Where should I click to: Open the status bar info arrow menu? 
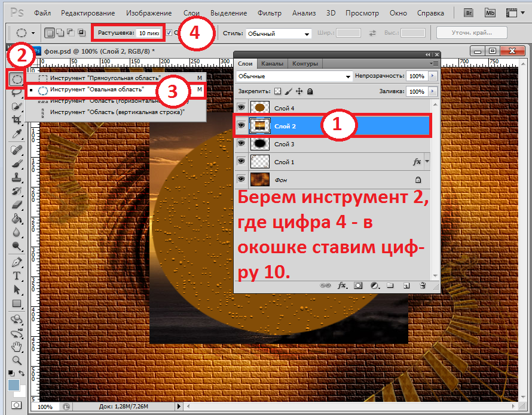(179, 406)
